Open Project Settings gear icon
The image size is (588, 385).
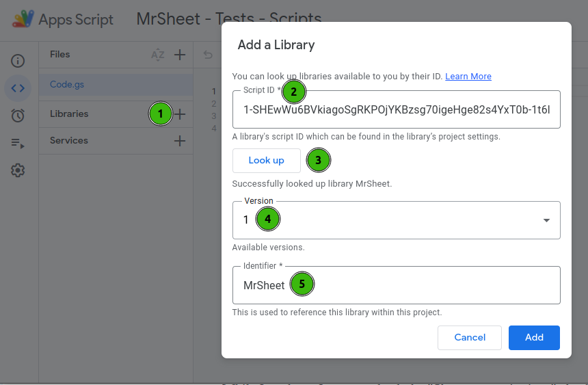pos(18,170)
